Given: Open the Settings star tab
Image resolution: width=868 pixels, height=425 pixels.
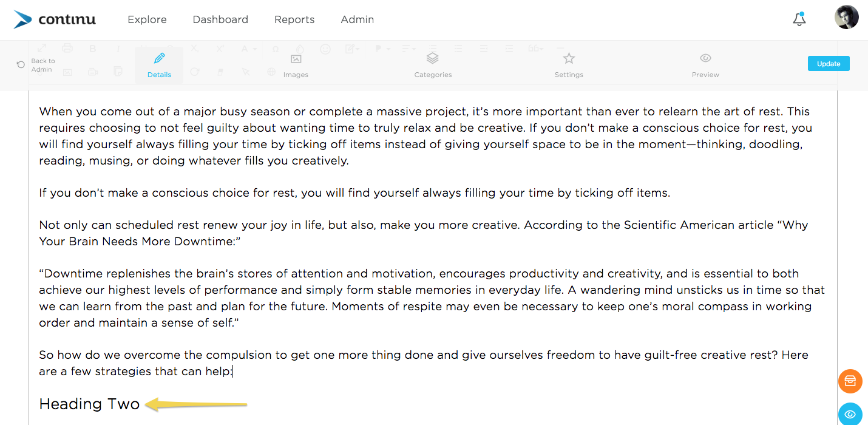Looking at the screenshot, I should (x=569, y=66).
